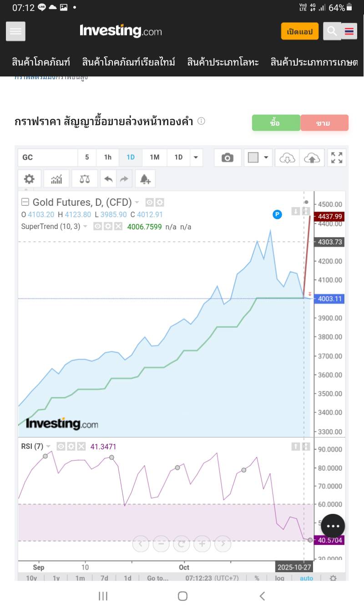364x610 pixels.
Task: Toggle log scale at chart bottom
Action: 279,578
